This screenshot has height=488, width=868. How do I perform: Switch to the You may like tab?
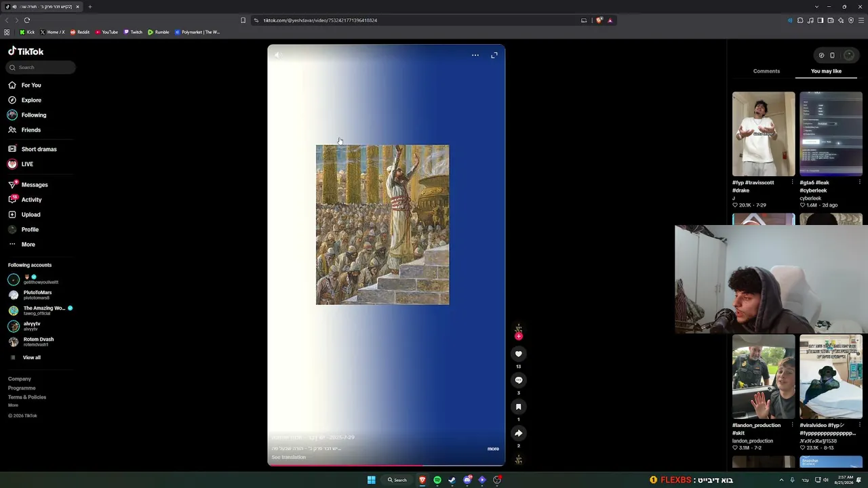[826, 71]
